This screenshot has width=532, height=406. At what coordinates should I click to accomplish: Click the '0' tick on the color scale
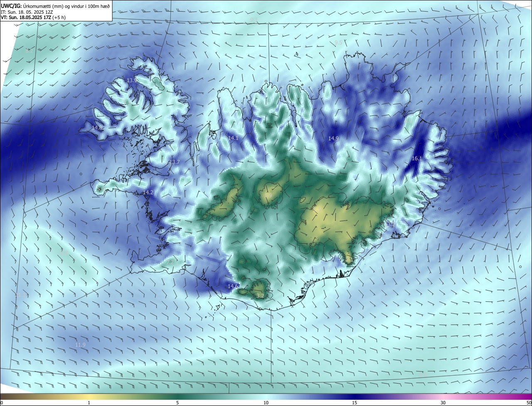pyautogui.click(x=1, y=403)
